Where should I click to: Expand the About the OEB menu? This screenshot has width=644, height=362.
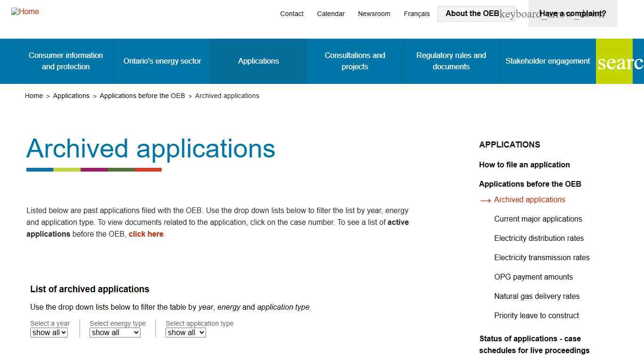(472, 13)
